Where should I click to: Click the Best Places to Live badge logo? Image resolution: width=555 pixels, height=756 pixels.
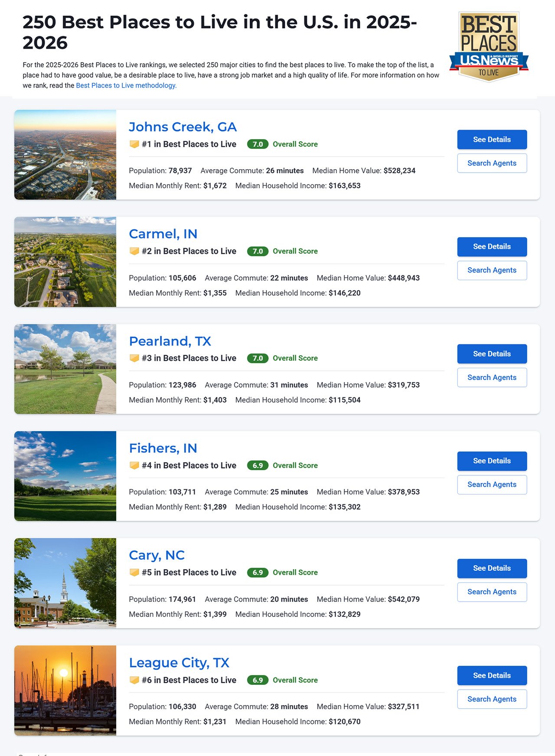pyautogui.click(x=489, y=46)
